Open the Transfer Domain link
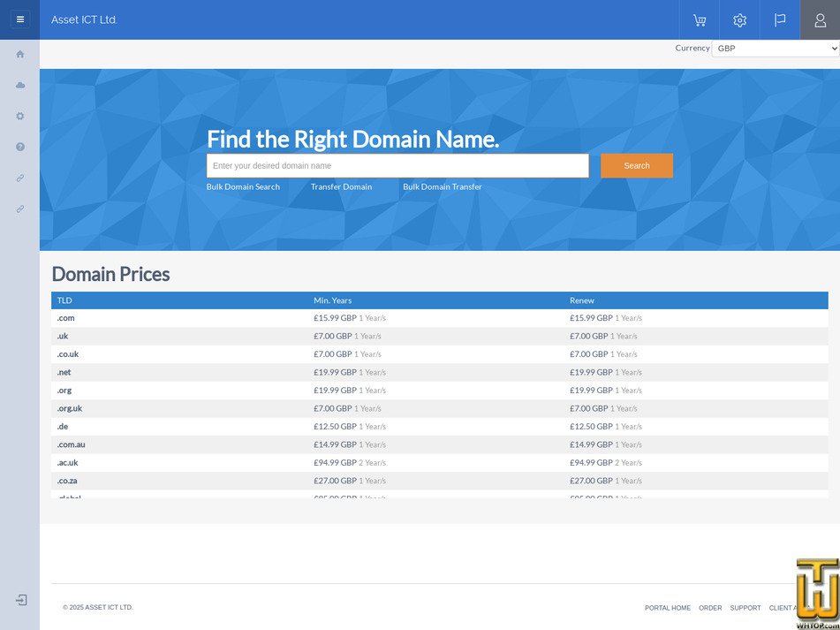Screen dimensions: 840x630 coord(341,186)
